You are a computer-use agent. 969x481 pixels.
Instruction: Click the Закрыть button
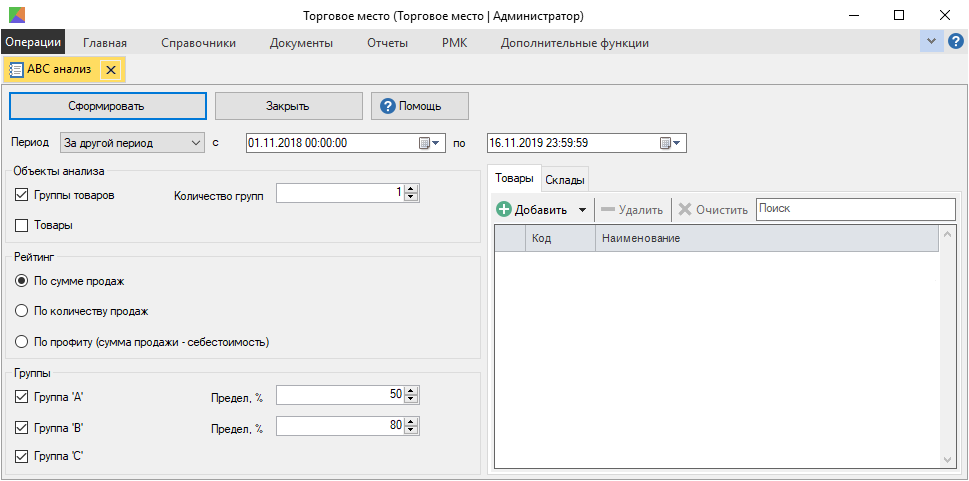289,106
